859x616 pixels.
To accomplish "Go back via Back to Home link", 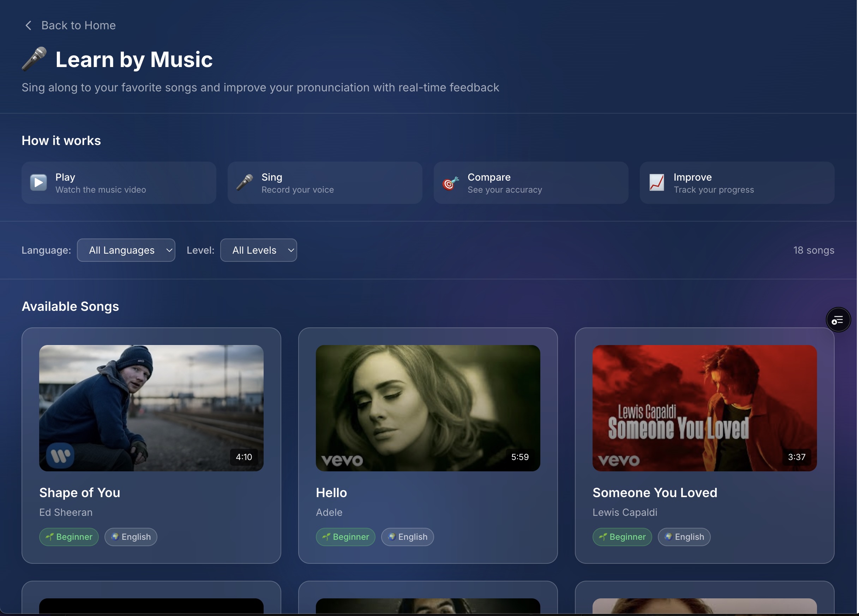I will (78, 25).
